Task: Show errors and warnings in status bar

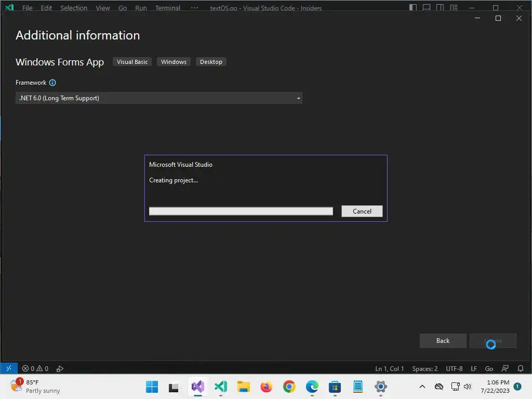Action: [x=35, y=368]
